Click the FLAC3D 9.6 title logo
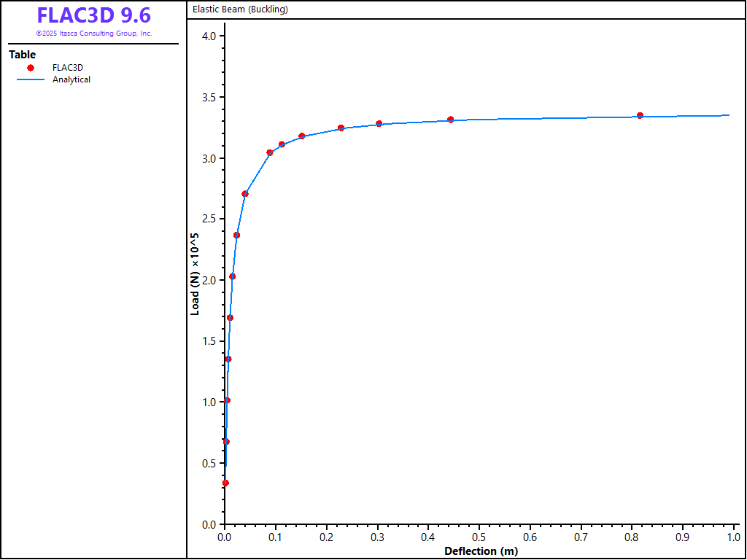The image size is (747, 560). tap(93, 15)
